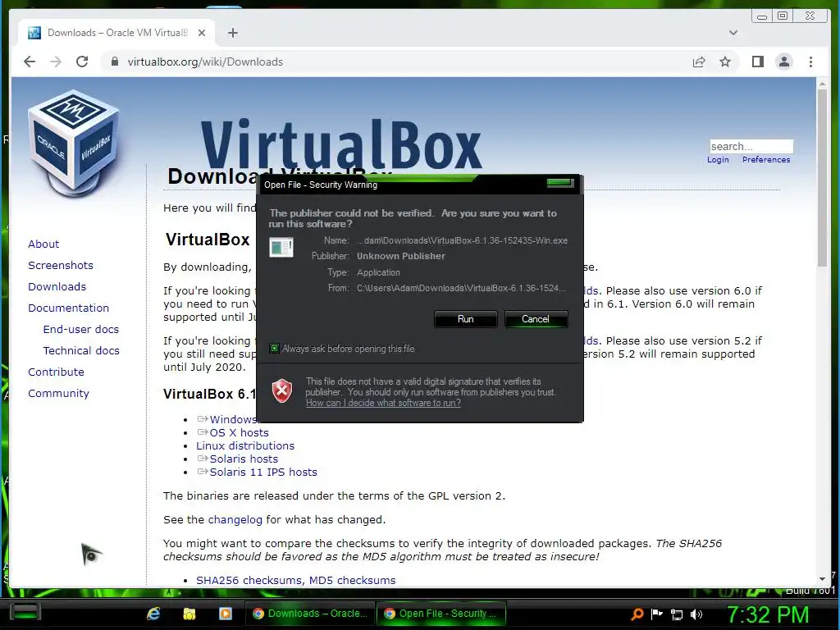Toggle the browser side panel icon
The image size is (840, 630).
point(757,62)
